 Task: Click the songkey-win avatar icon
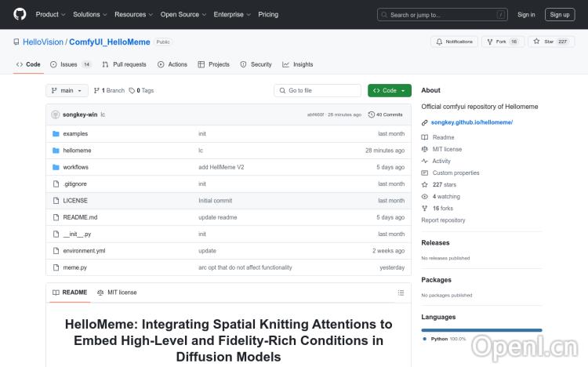click(56, 114)
